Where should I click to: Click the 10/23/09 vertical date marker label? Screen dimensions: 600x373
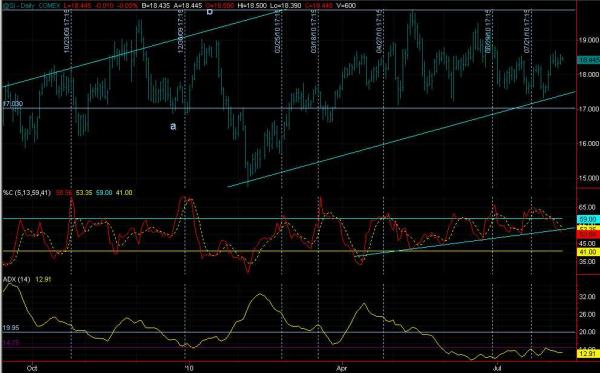pos(67,31)
